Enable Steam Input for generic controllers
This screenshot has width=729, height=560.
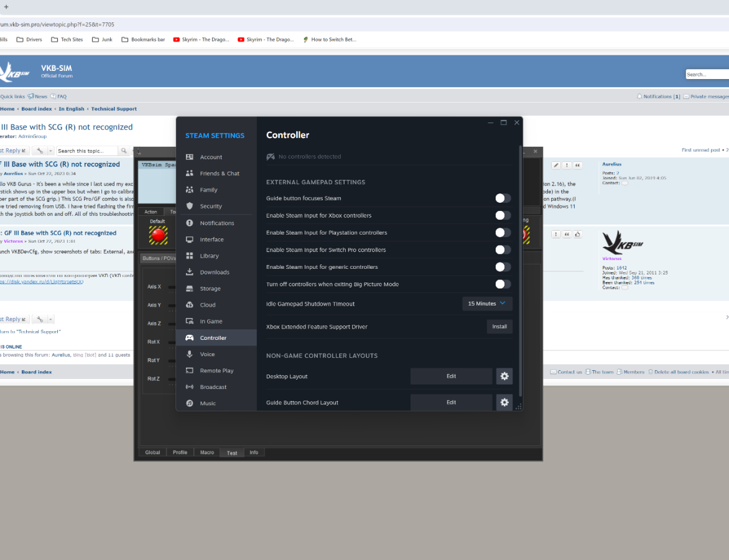click(503, 267)
